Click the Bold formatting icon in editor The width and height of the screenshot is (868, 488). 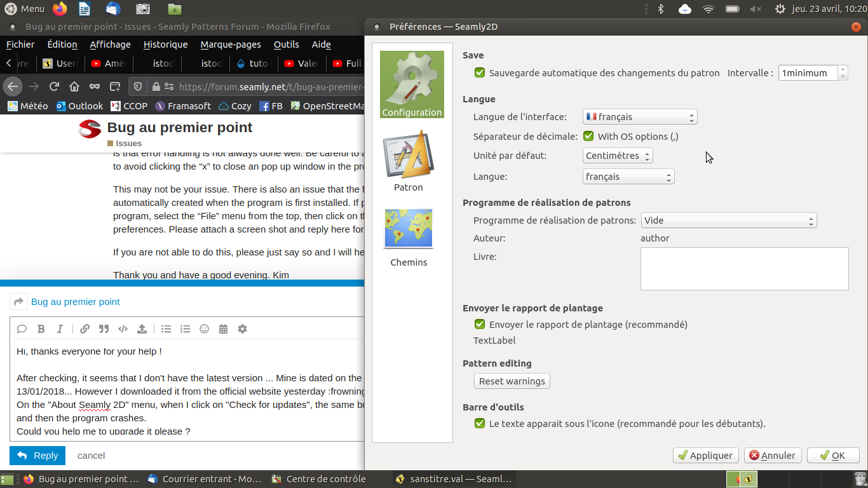[x=41, y=329]
